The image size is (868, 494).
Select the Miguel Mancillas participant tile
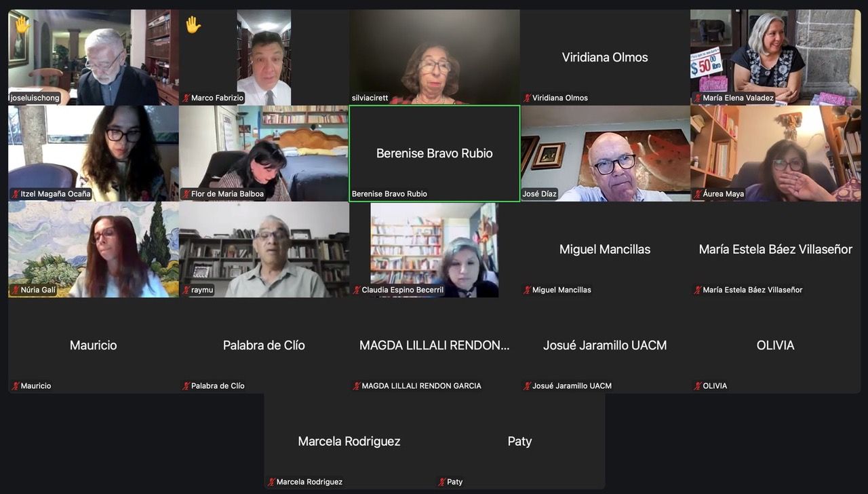605,250
